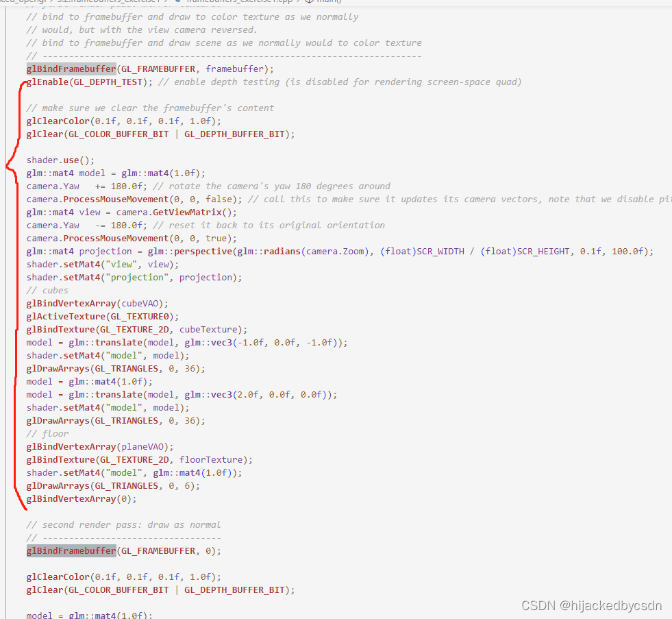Click the glBindFramebuffer(GL_FRAMEBUFFER, 0) line
The width and height of the screenshot is (672, 619).
coord(124,551)
